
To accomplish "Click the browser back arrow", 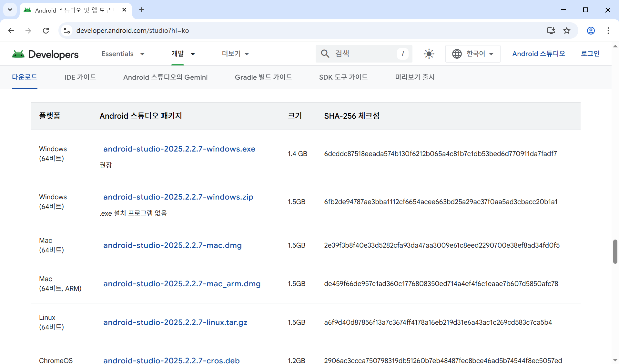I will [11, 31].
